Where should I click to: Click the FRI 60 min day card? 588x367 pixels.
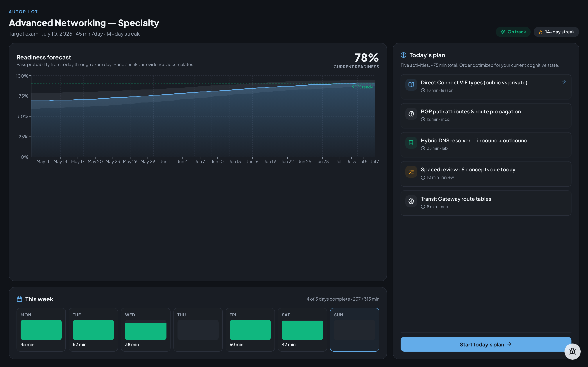click(250, 330)
